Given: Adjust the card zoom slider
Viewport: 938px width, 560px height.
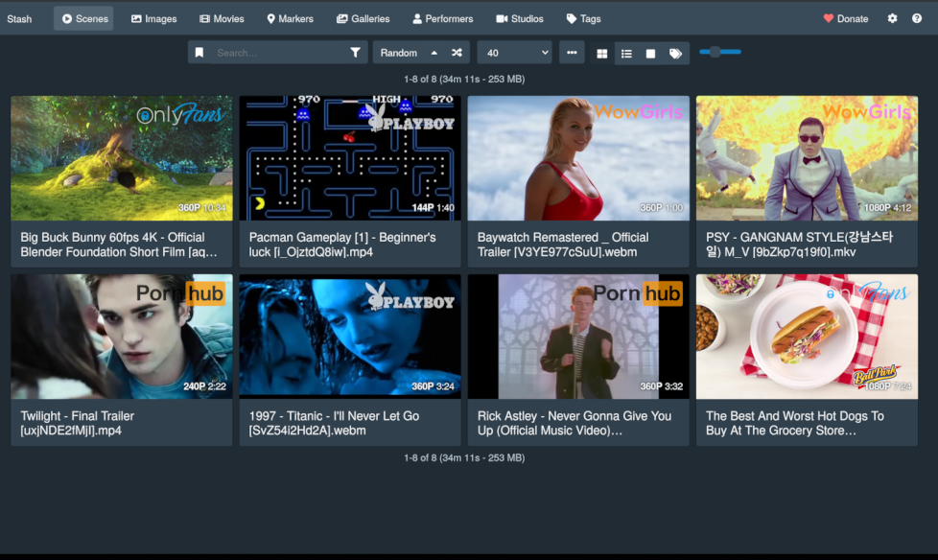Looking at the screenshot, I should click(x=719, y=52).
